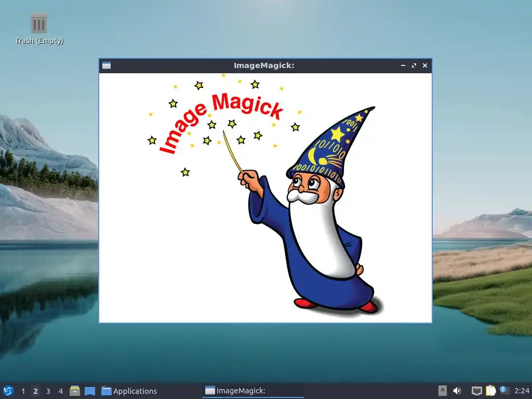Select ImageMagick taskbar entry
This screenshot has width=532, height=399.
pyautogui.click(x=253, y=391)
